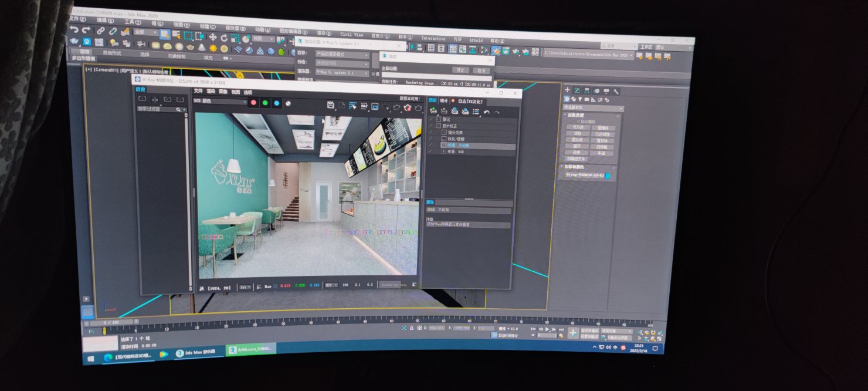Toggle the mono alpha channel circle in VFB

click(x=288, y=104)
